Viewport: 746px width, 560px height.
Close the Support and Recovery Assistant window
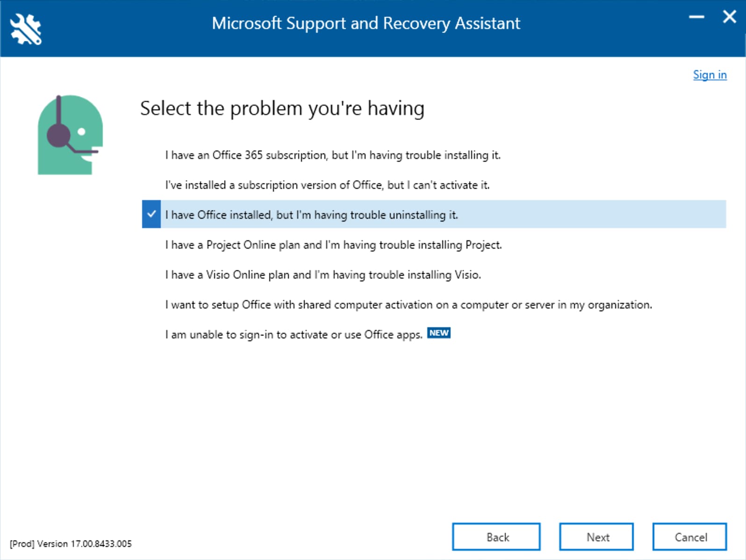(729, 17)
